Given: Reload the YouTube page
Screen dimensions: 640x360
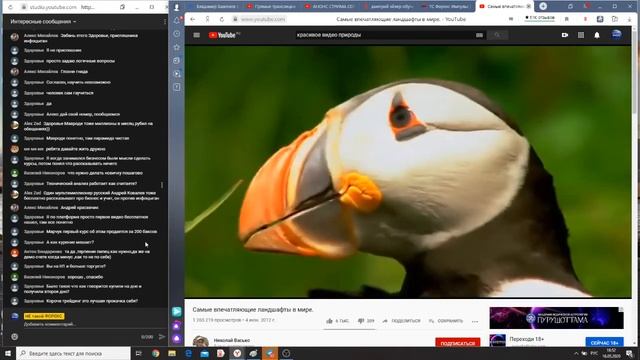Looking at the screenshot, I should point(222,19).
